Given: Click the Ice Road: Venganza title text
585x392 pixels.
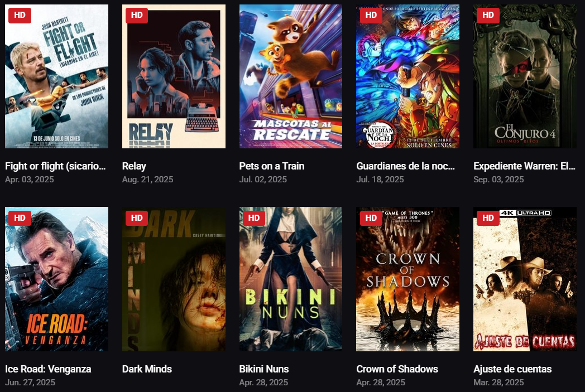Looking at the screenshot, I should pyautogui.click(x=48, y=369).
